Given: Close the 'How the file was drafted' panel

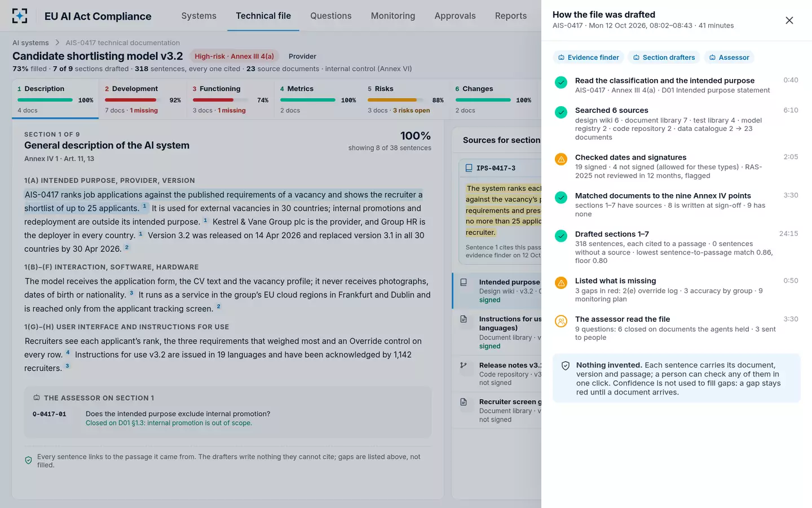Looking at the screenshot, I should [x=789, y=20].
